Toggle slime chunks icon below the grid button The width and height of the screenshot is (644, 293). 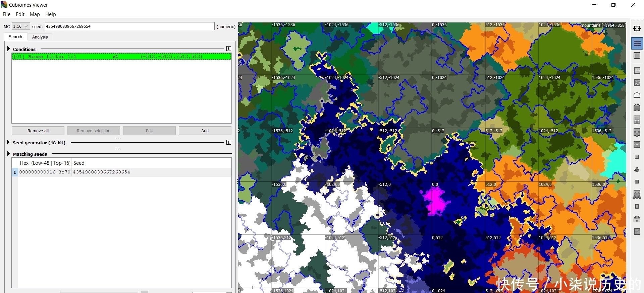point(637,56)
